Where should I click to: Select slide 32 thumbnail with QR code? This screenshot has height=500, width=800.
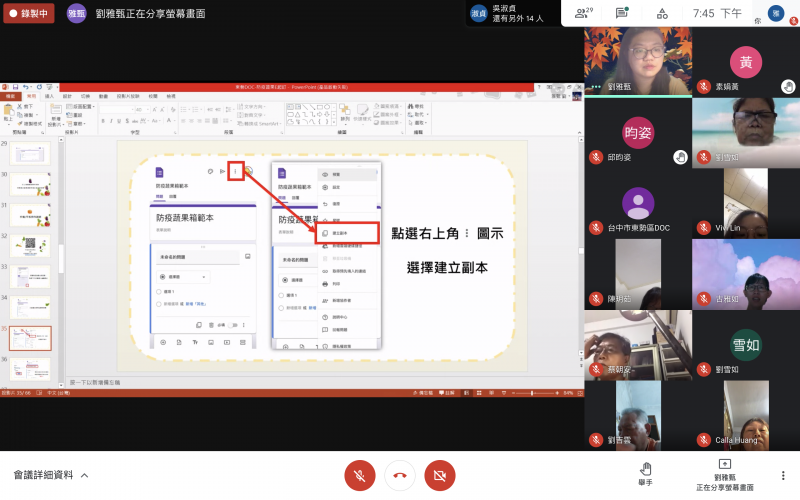point(30,246)
